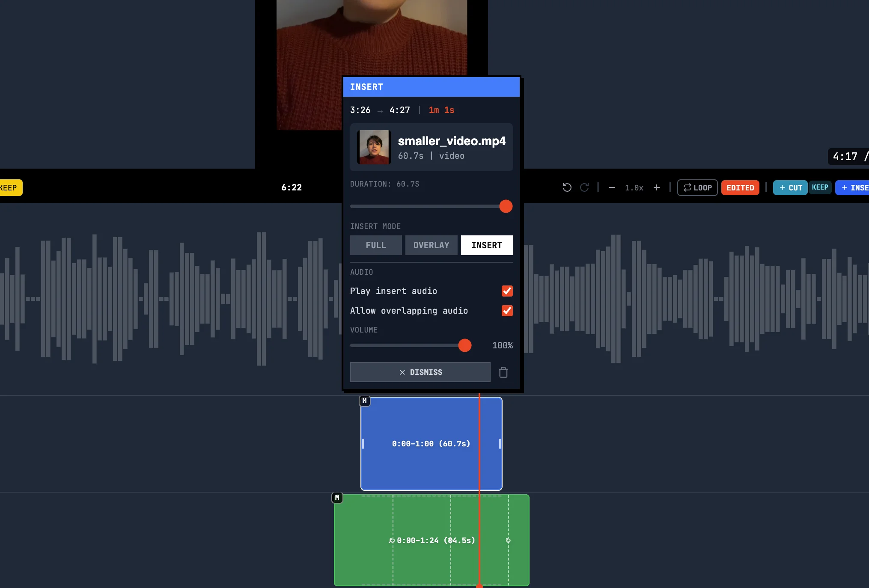Click the 3:26 start time
Screen dimensions: 869x588
tap(360, 110)
